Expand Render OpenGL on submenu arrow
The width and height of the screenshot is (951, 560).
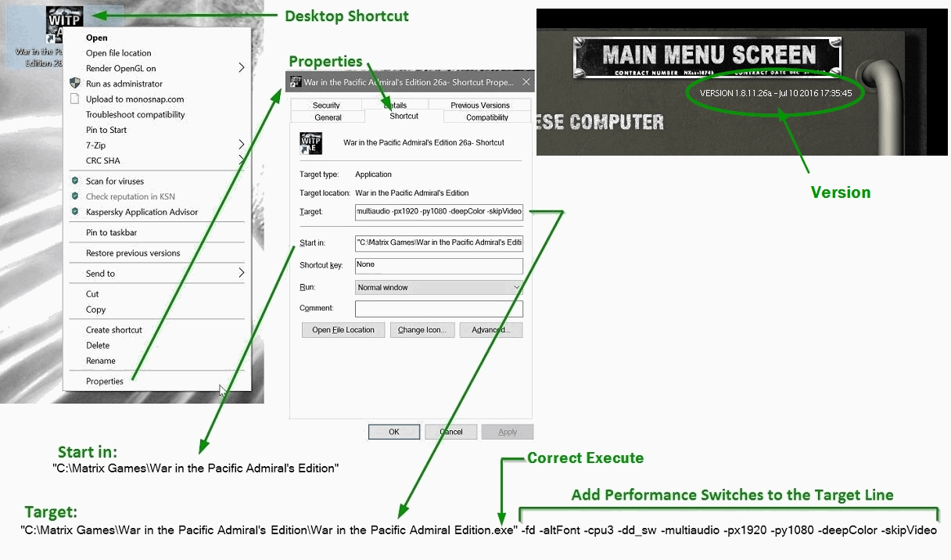[241, 68]
